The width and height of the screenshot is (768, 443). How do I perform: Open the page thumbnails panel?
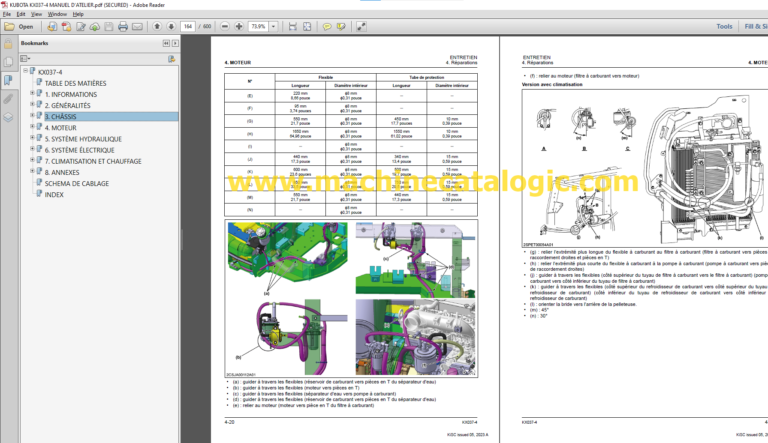pos(8,62)
